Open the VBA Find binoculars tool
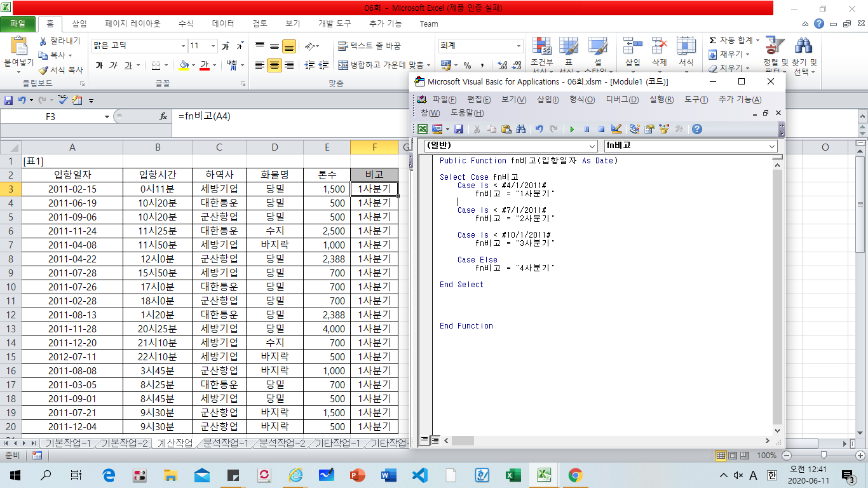The width and height of the screenshot is (868, 488). tap(521, 129)
